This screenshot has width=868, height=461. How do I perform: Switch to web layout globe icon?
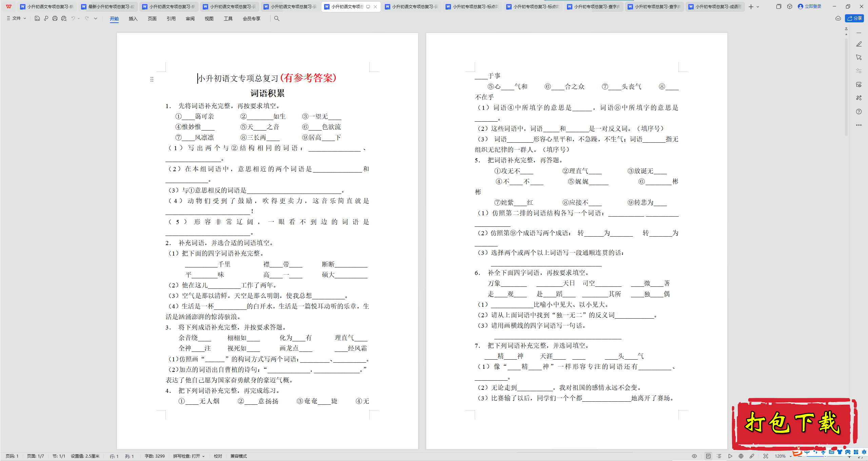(741, 456)
